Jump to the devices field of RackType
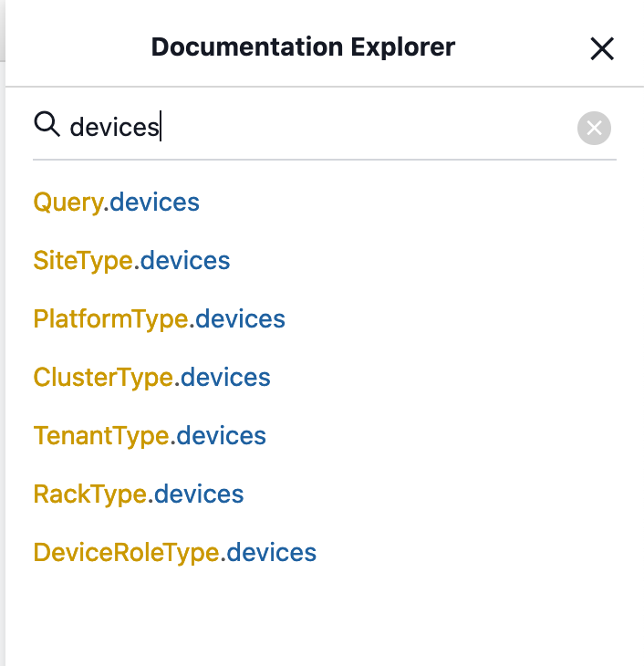Screen dimensions: 644x666 tap(199, 494)
